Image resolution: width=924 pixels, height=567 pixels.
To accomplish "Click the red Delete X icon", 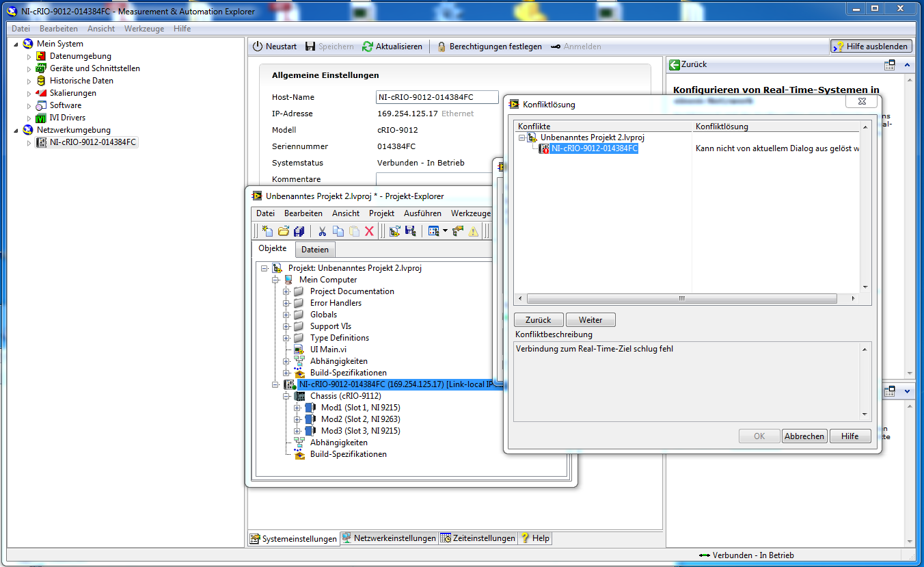I will [x=369, y=231].
